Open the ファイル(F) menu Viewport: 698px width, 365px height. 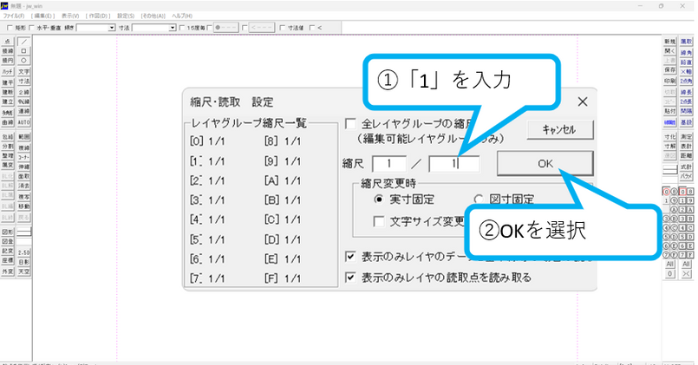[13, 16]
